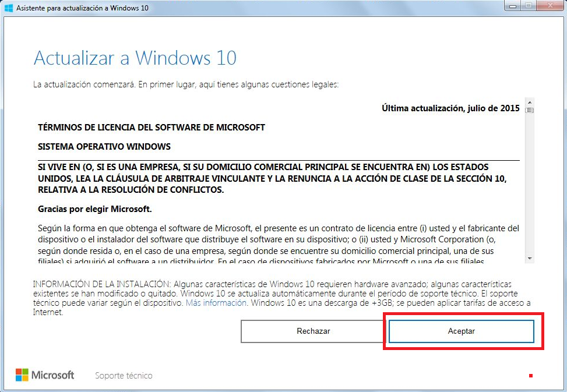The image size is (567, 392).
Task: Click the license scrollbar down arrow
Action: coord(530,258)
